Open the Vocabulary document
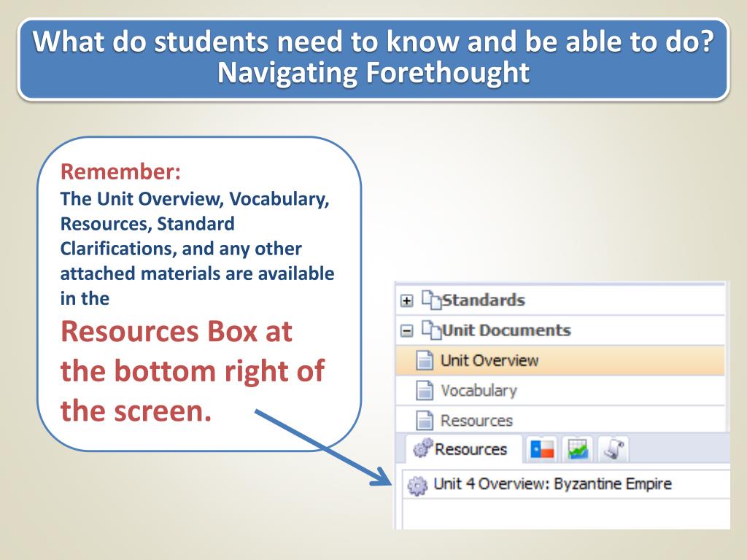The width and height of the screenshot is (747, 560). click(x=560, y=391)
